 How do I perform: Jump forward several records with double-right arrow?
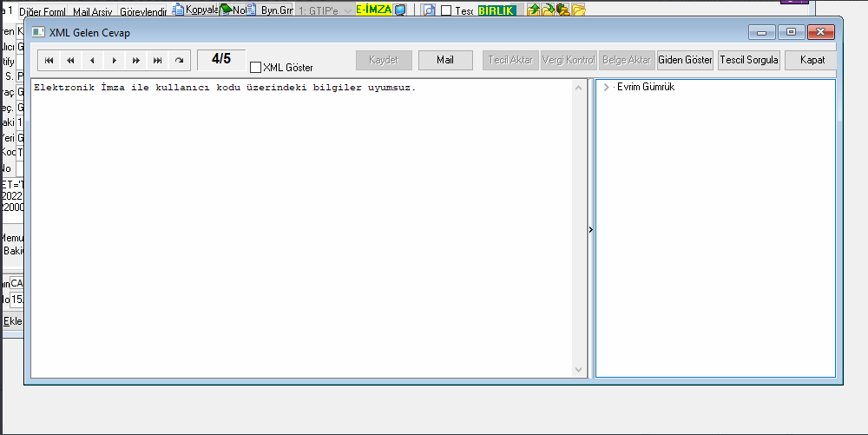coord(135,60)
